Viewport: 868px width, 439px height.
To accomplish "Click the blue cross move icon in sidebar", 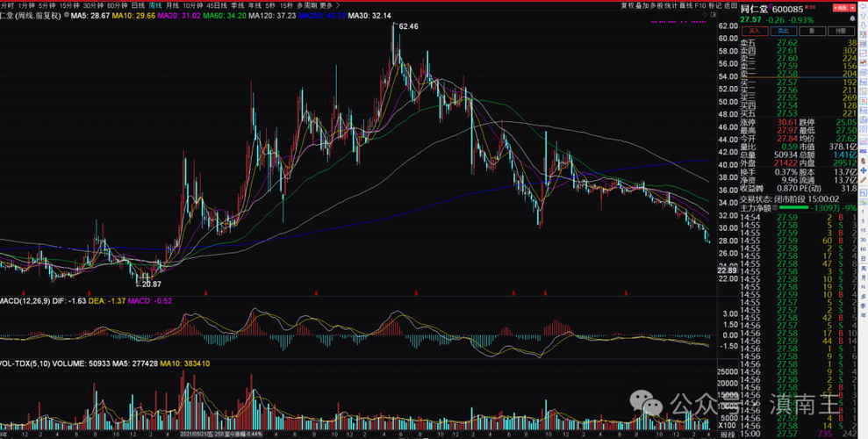I will pos(863,170).
